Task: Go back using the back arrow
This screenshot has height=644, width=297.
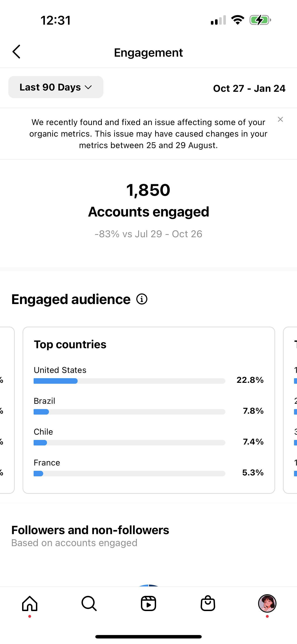Action: (x=16, y=52)
